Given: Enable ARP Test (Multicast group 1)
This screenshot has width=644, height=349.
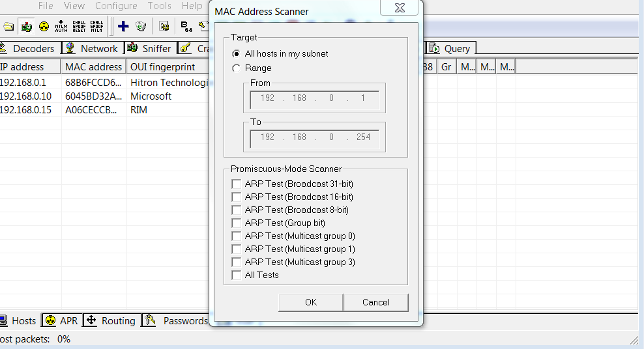Looking at the screenshot, I should pos(236,249).
